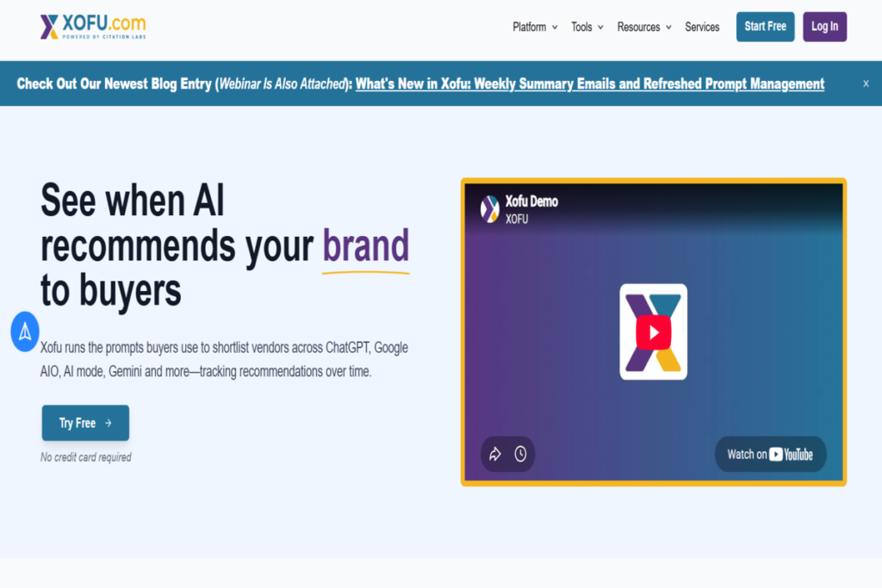Expand the Platform dropdown chevron

(555, 28)
